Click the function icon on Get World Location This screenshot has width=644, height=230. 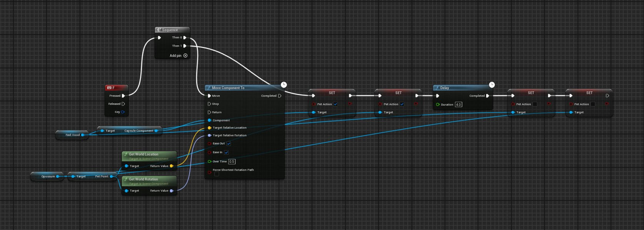tap(126, 154)
